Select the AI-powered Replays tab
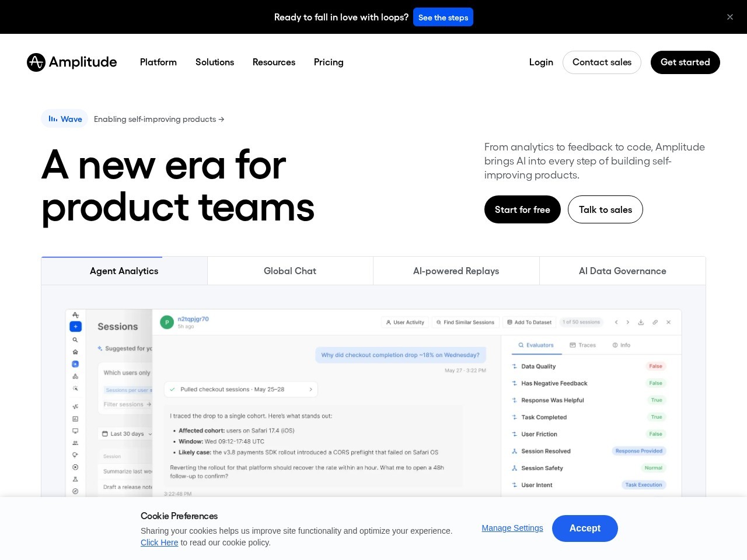The height and width of the screenshot is (560, 747). pos(456,271)
